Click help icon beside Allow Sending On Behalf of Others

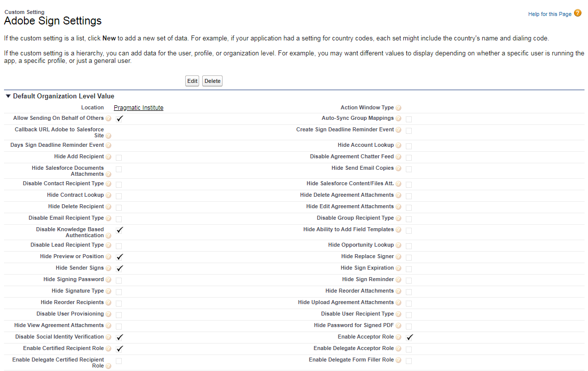coord(108,118)
